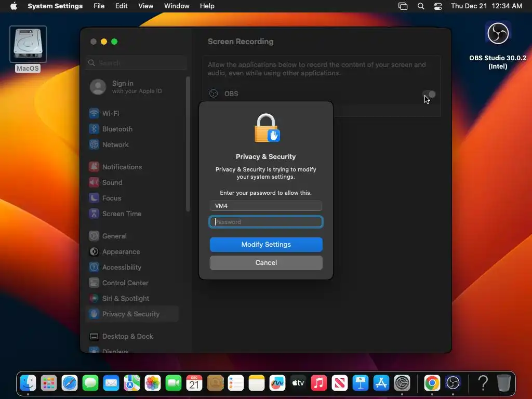Open the View menu

pyautogui.click(x=145, y=6)
